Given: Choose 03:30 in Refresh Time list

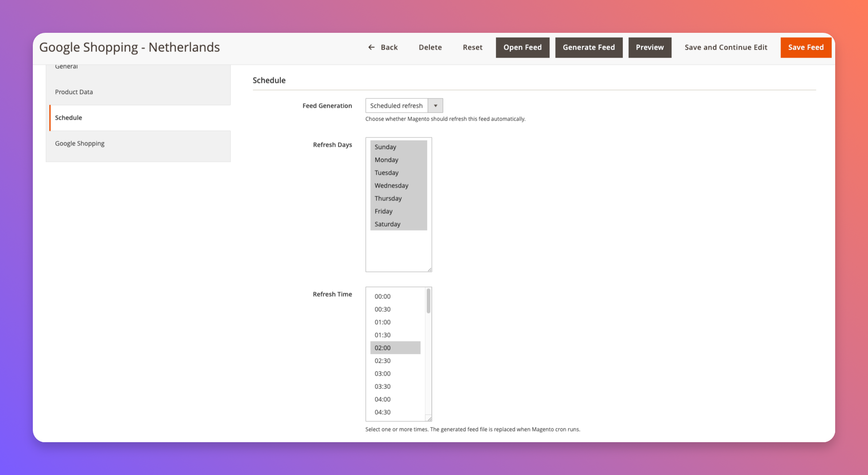Looking at the screenshot, I should point(395,386).
